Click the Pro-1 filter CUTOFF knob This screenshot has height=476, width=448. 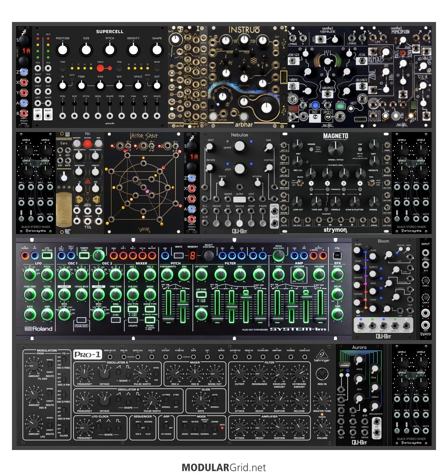pos(239,374)
